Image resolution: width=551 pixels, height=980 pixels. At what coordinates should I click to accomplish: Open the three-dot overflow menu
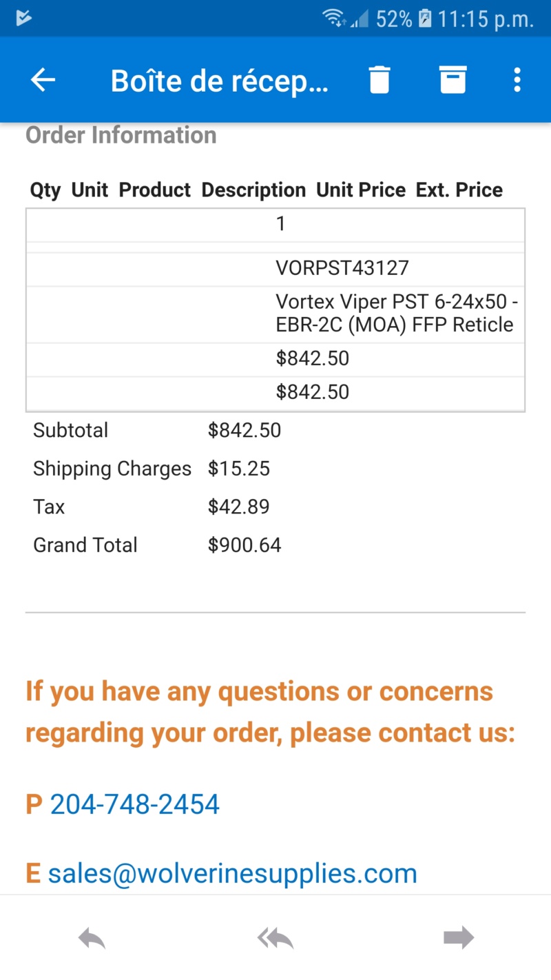point(517,80)
